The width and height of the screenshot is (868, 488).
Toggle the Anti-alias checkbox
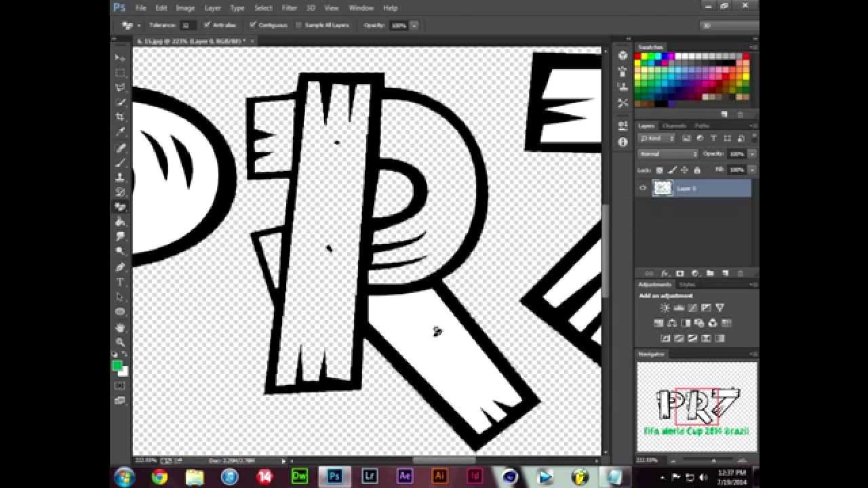[208, 25]
